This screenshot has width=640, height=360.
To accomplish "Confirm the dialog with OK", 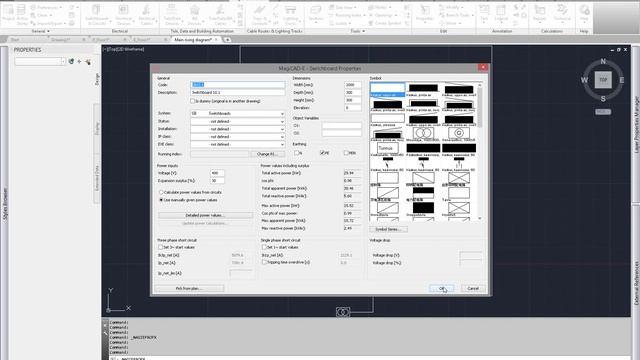I will point(442,288).
